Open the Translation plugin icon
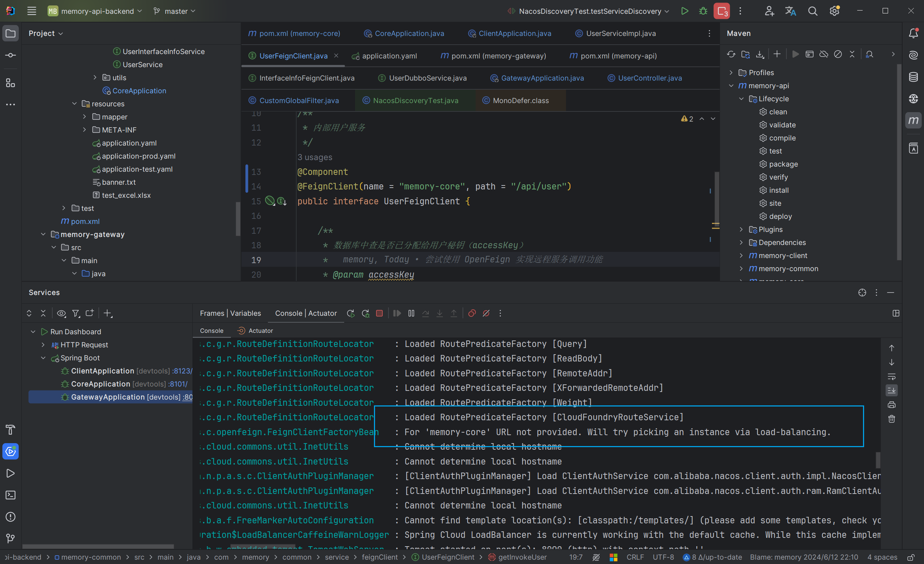The width and height of the screenshot is (924, 564). click(x=790, y=11)
